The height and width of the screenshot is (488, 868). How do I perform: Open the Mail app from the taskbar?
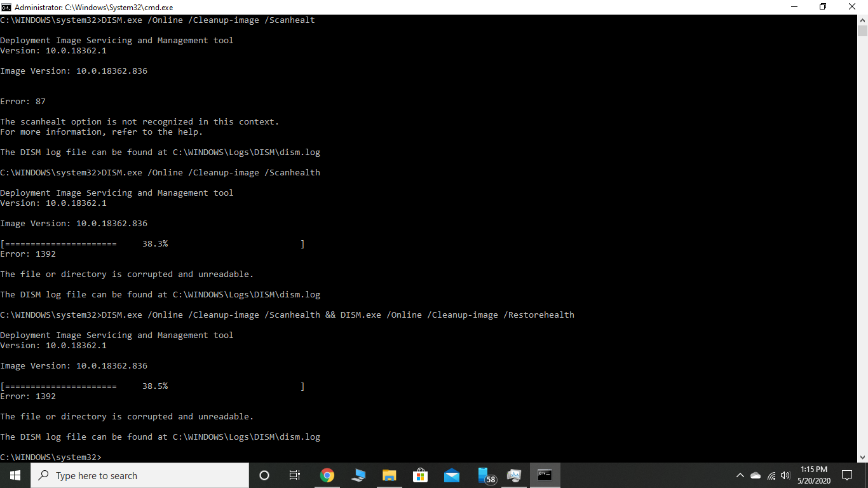pyautogui.click(x=452, y=475)
